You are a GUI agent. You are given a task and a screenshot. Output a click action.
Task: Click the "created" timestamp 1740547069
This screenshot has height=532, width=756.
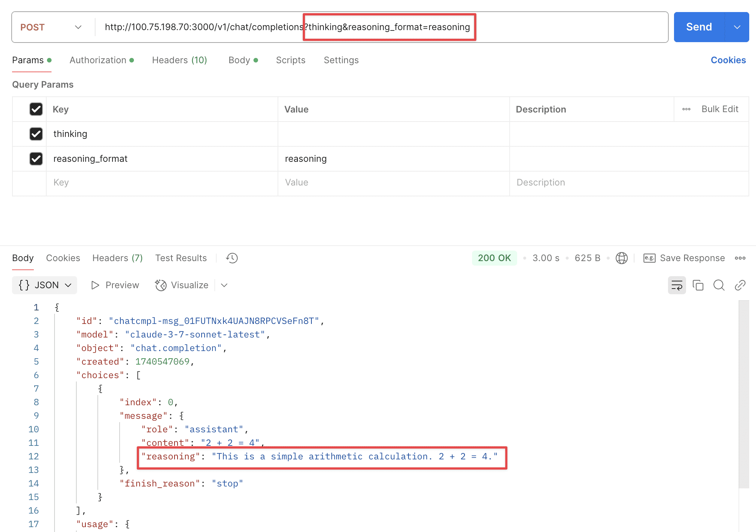[162, 362]
